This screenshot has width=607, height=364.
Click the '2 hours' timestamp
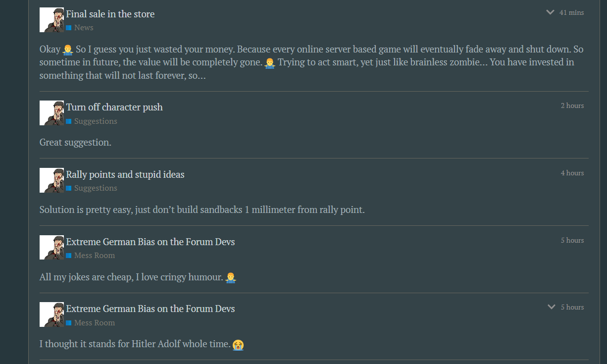(572, 105)
